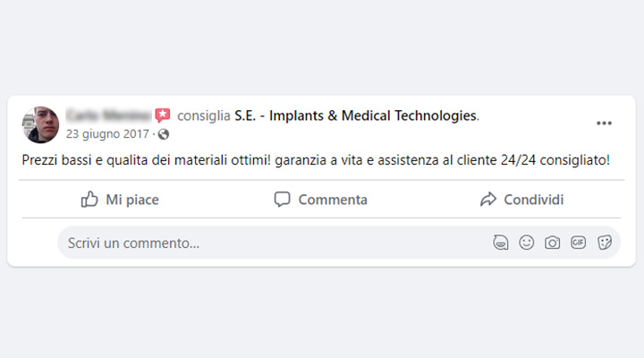Click the red recommendation star badge
644x358 pixels.
[162, 115]
